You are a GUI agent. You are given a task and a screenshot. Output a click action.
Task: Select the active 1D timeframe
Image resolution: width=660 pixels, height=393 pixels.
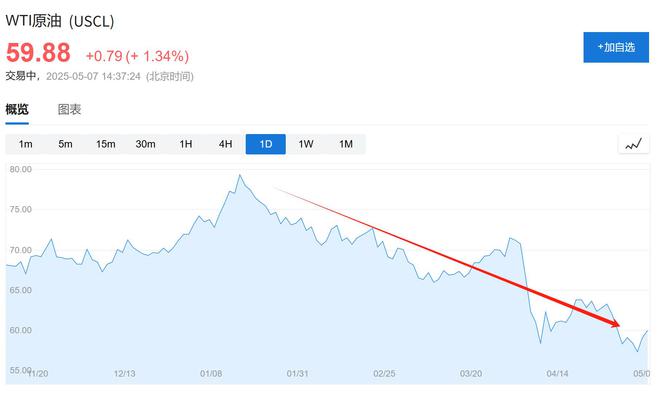coord(266,144)
